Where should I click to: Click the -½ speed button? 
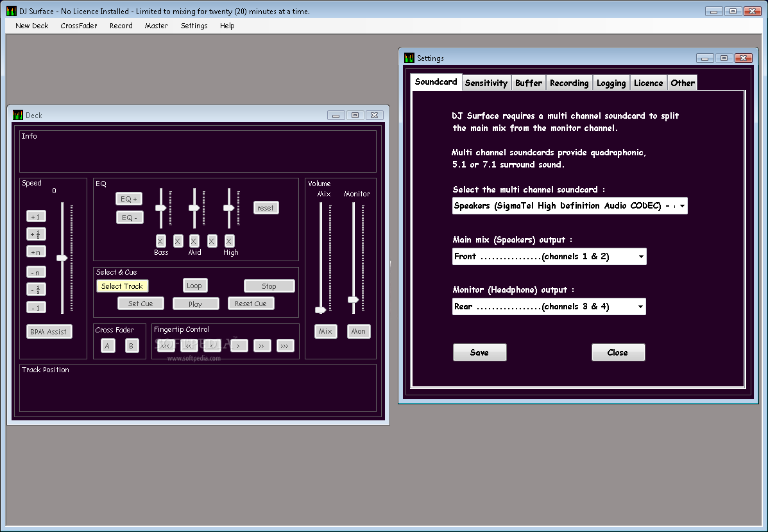[x=36, y=289]
